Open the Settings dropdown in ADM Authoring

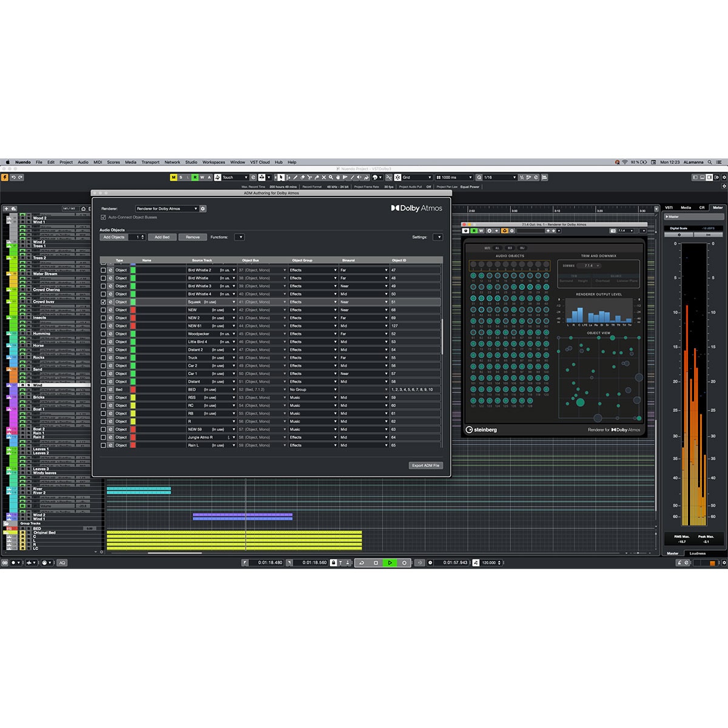click(x=437, y=237)
